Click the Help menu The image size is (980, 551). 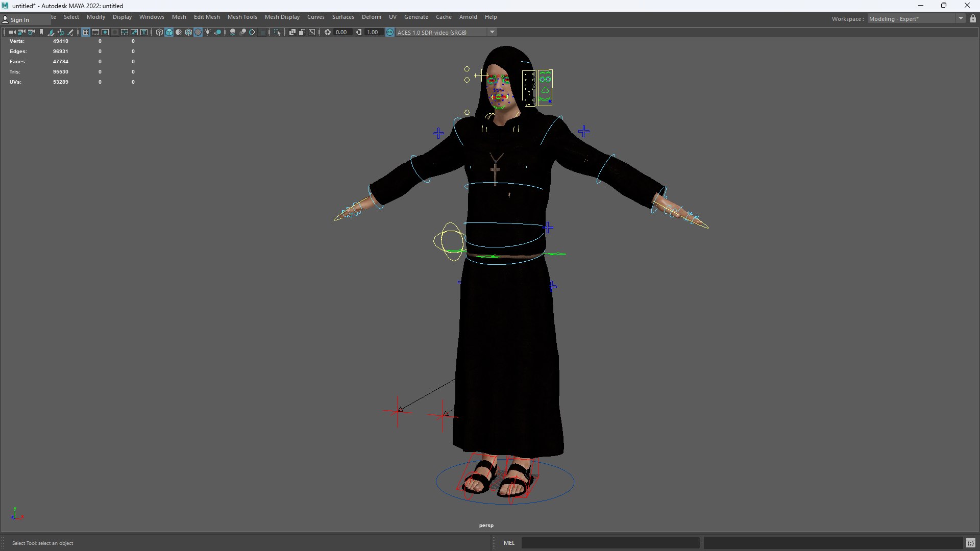[x=491, y=17]
